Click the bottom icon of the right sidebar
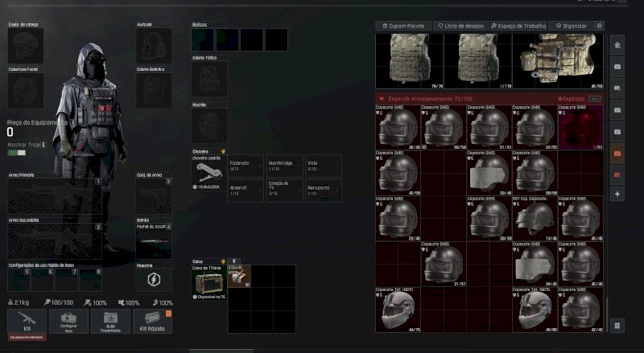Image resolution: width=644 pixels, height=353 pixels. tap(617, 326)
